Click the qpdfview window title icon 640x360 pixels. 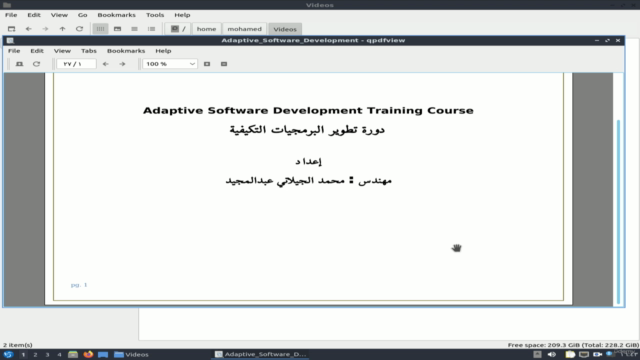coord(10,40)
